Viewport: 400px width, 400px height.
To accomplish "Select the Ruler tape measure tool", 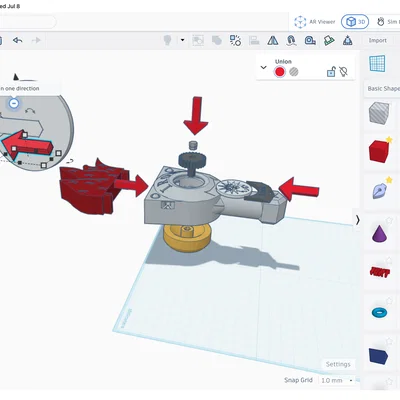I will tap(310, 40).
